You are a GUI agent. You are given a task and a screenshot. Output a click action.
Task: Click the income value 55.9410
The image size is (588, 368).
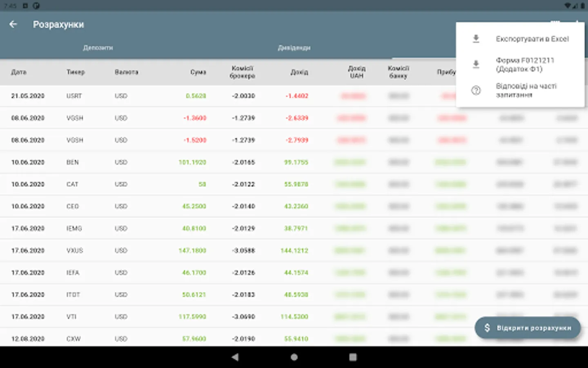[x=296, y=339]
